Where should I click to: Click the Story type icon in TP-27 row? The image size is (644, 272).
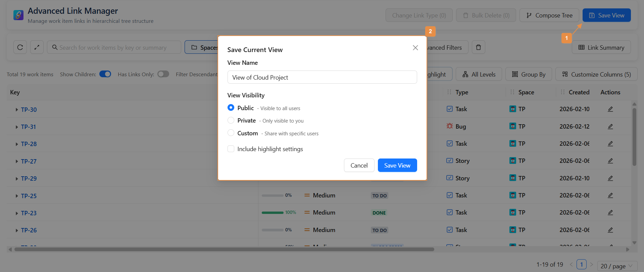pyautogui.click(x=450, y=161)
